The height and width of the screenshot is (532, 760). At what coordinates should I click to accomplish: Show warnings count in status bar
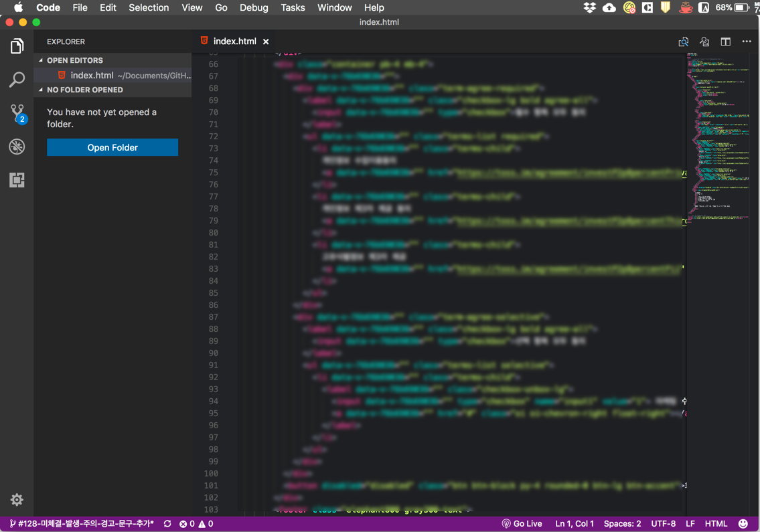pyautogui.click(x=206, y=524)
